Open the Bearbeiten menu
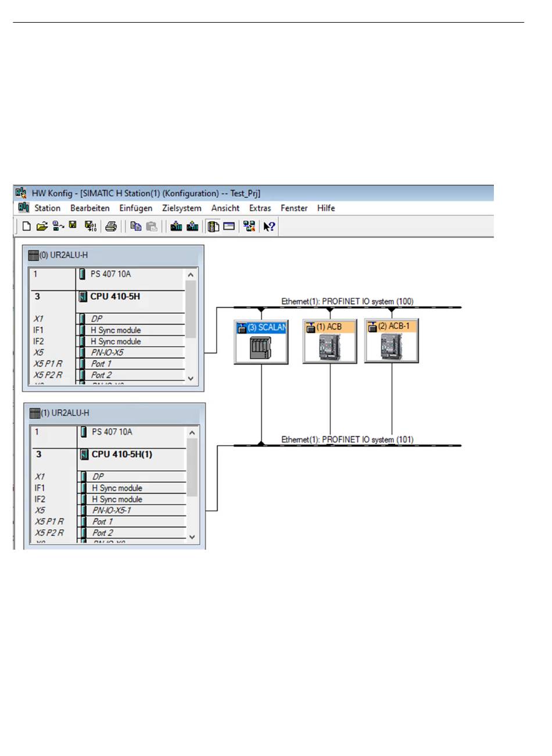Image resolution: width=552 pixels, height=756 pixels. [x=90, y=208]
